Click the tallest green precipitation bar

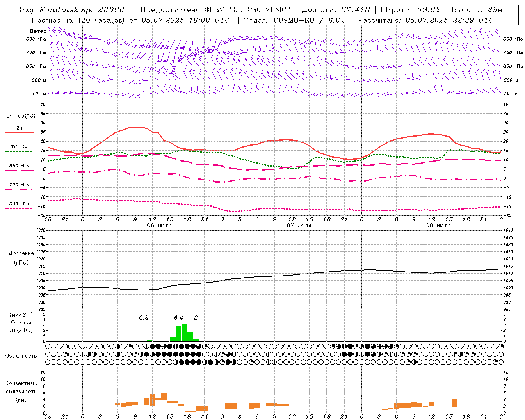click(184, 333)
